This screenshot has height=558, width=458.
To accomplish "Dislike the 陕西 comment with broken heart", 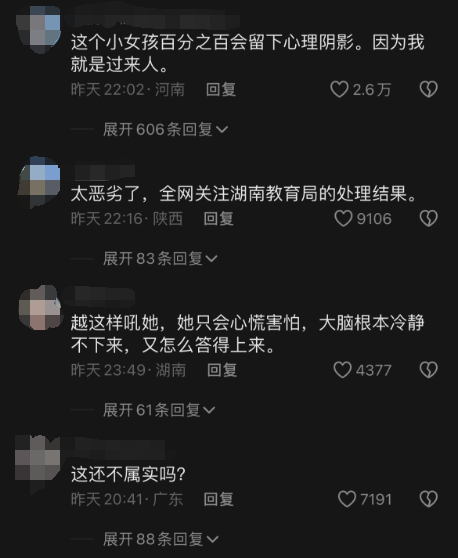I will (428, 218).
